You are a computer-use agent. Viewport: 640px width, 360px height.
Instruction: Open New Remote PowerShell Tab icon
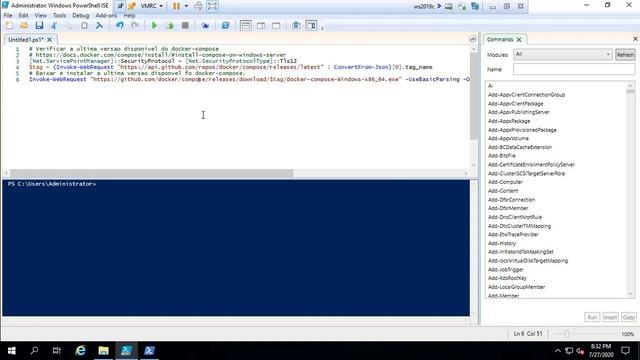(x=205, y=26)
